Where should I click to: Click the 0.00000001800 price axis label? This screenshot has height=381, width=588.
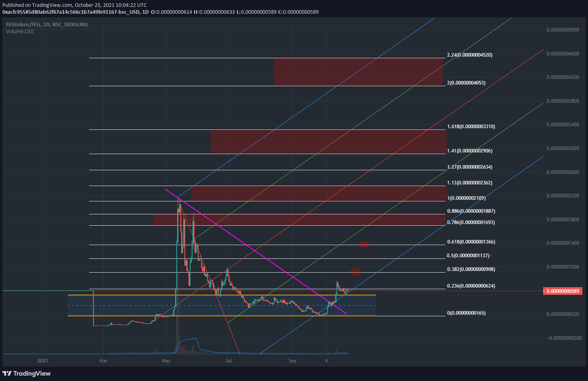563,220
